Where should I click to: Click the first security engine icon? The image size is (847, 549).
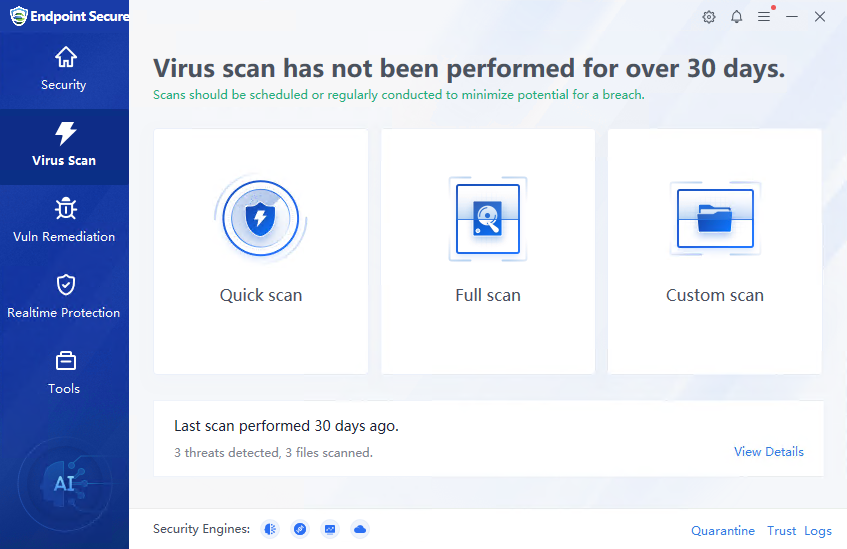pos(270,529)
